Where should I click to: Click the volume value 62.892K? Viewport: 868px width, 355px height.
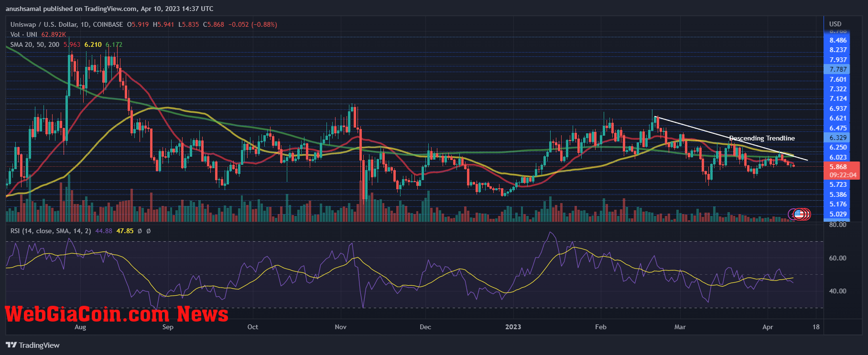click(54, 34)
